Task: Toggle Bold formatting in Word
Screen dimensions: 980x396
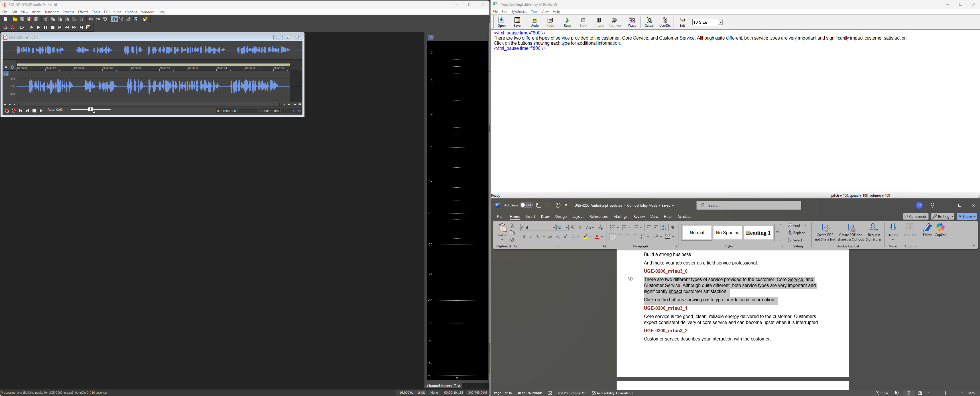Action: (x=523, y=237)
